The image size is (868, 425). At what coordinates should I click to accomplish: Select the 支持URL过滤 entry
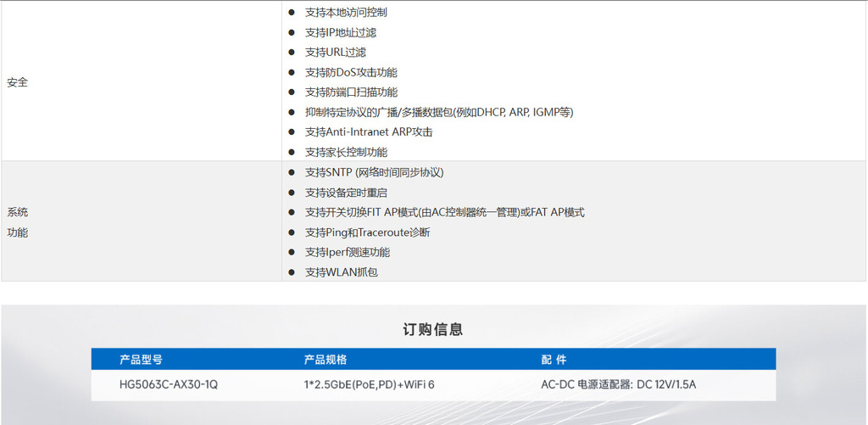click(x=335, y=53)
